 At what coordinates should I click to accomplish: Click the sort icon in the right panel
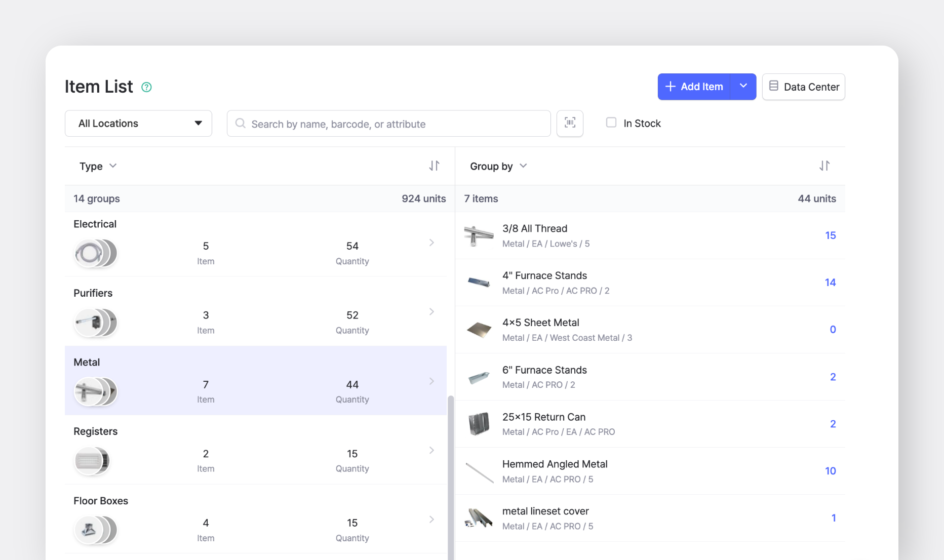point(825,166)
